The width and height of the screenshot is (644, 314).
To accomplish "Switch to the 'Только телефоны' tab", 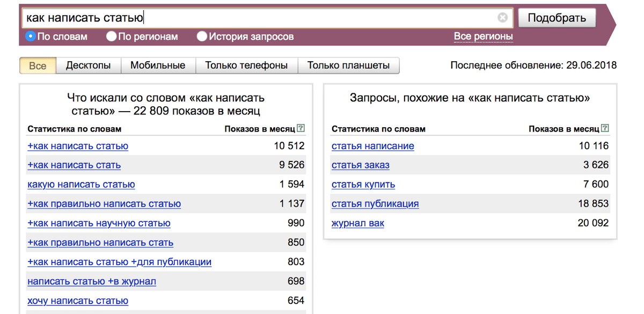I will tap(246, 65).
